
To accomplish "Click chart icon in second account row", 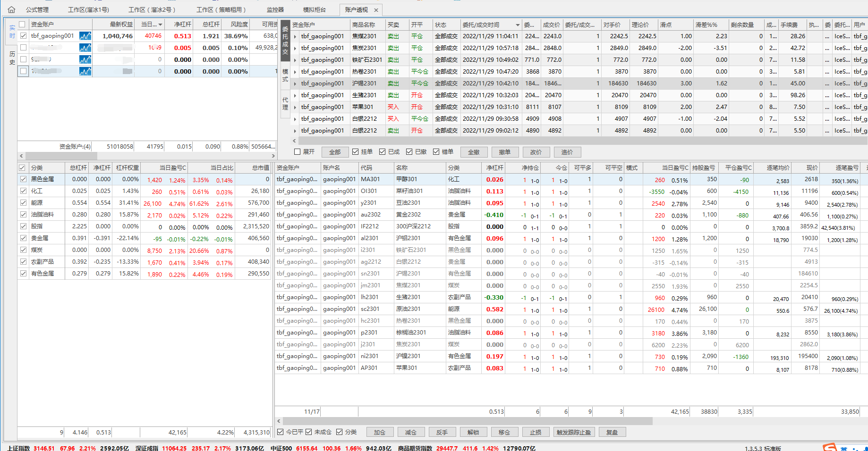I will (85, 48).
